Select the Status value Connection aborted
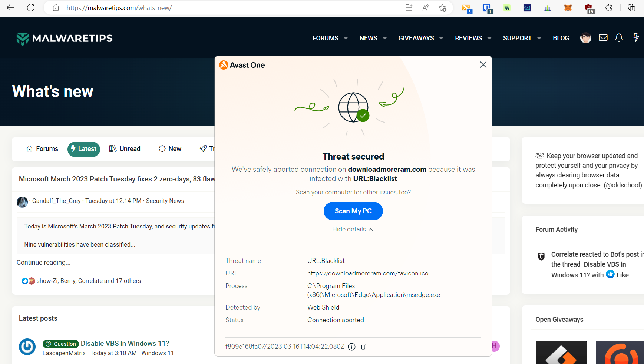Viewport: 644px width, 364px height. tap(336, 320)
